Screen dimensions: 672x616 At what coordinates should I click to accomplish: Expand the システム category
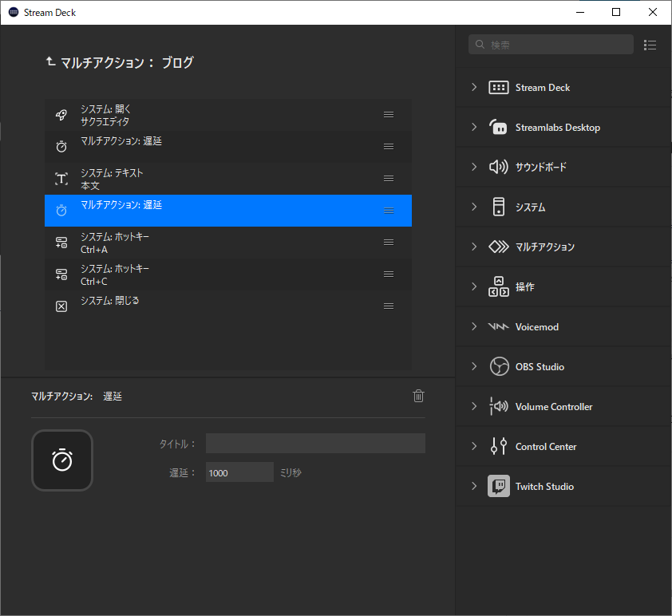coord(474,207)
